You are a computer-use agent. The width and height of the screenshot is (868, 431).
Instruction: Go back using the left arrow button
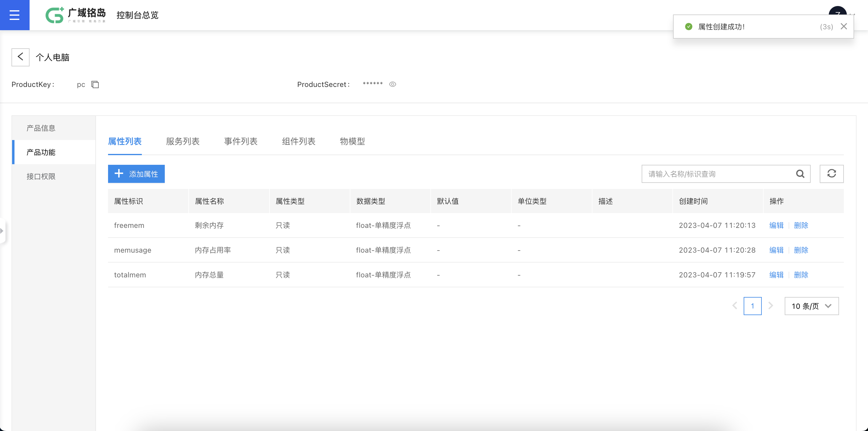click(x=21, y=57)
